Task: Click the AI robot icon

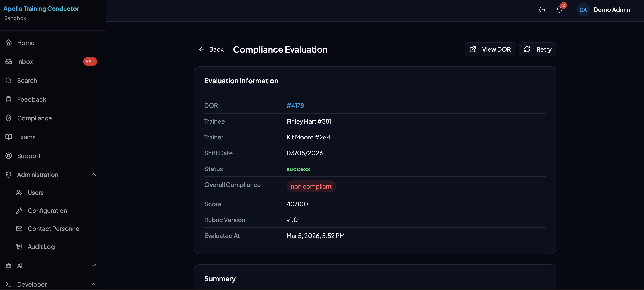Action: tap(9, 265)
